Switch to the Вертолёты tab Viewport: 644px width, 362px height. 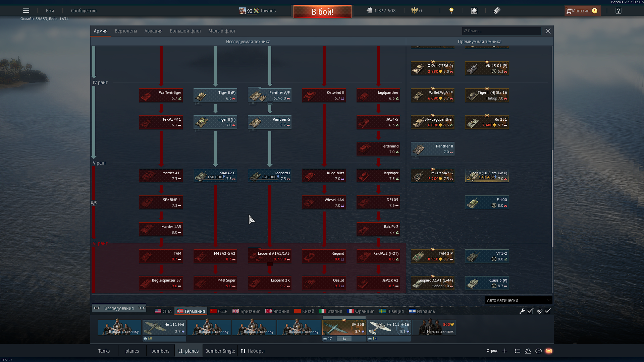point(126,31)
